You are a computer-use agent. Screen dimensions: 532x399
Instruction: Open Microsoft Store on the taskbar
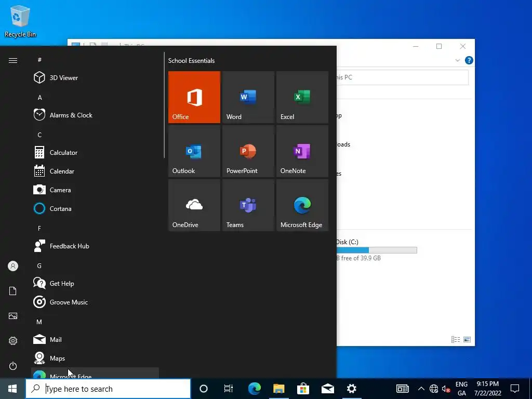coord(303,389)
